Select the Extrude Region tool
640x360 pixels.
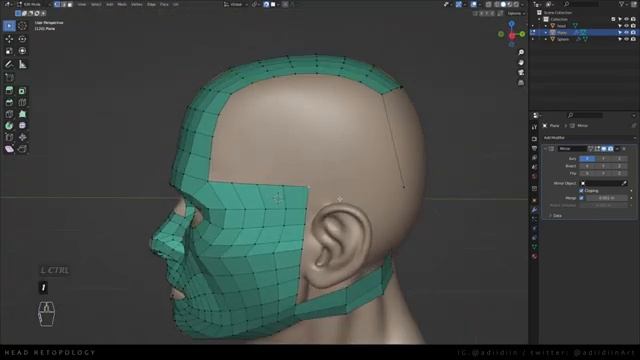coord(9,91)
